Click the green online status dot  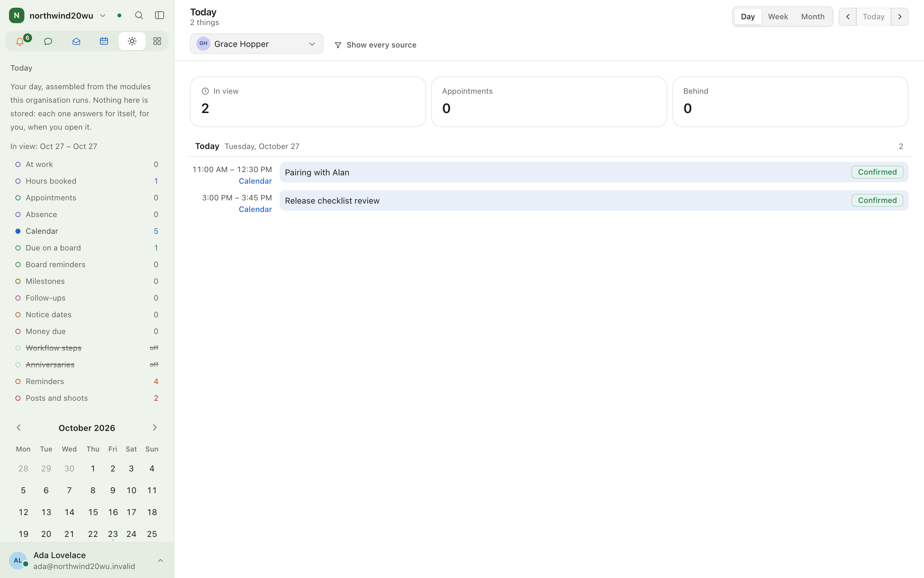tap(119, 16)
